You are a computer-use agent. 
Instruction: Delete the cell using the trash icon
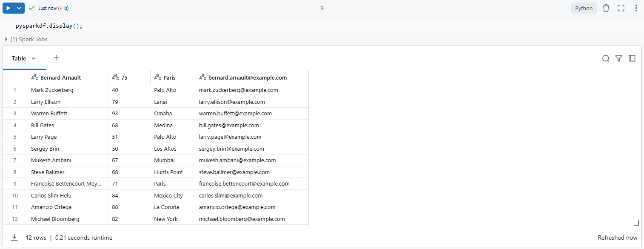pyautogui.click(x=606, y=8)
